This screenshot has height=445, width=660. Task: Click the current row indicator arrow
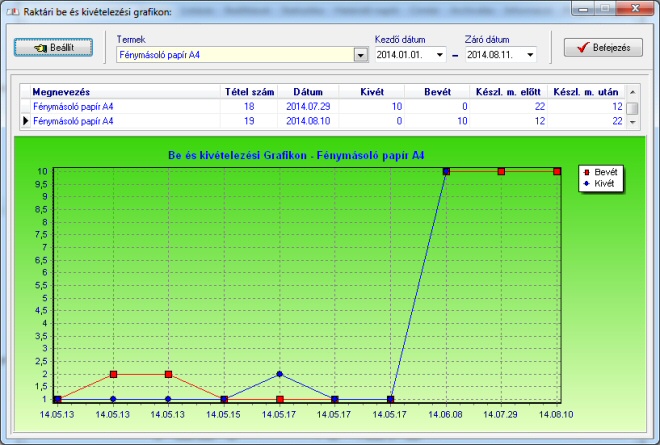tap(26, 121)
